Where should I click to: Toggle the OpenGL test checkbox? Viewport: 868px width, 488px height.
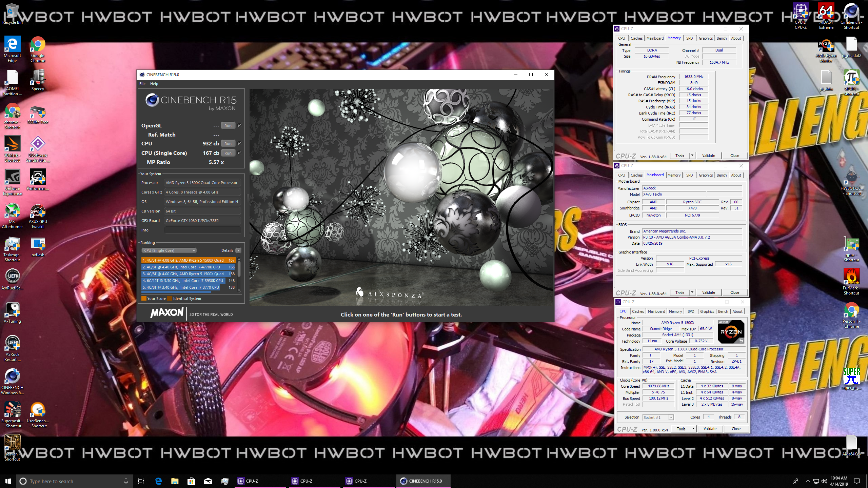(x=239, y=125)
